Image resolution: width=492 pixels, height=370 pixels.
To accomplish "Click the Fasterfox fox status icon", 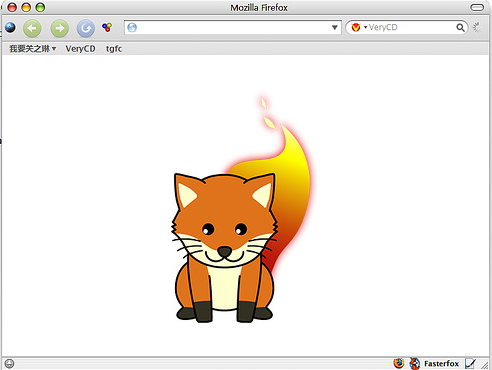I will pyautogui.click(x=415, y=363).
